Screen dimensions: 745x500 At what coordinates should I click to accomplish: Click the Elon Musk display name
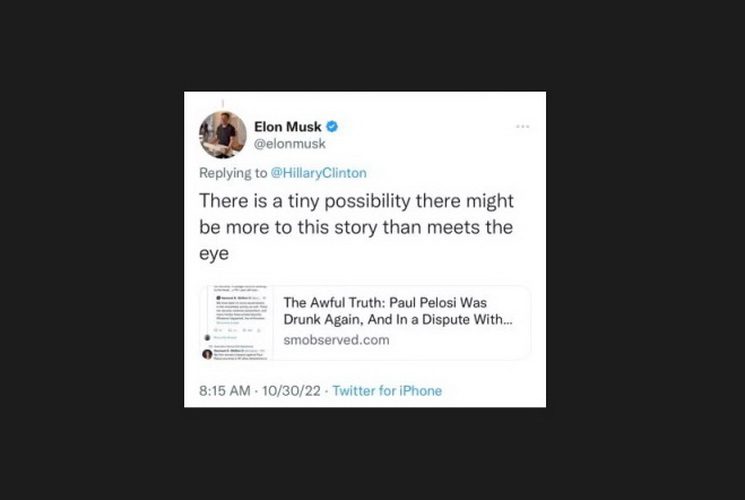coord(288,126)
